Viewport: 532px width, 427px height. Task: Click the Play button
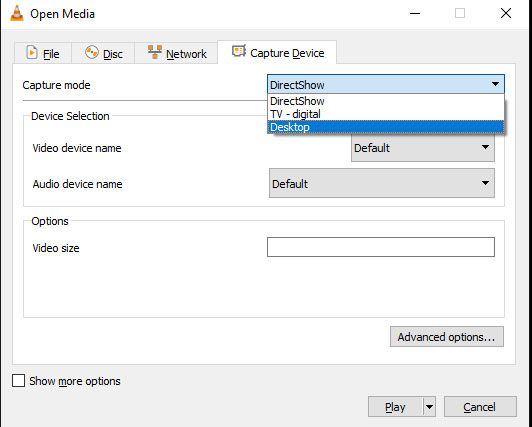pyautogui.click(x=396, y=407)
